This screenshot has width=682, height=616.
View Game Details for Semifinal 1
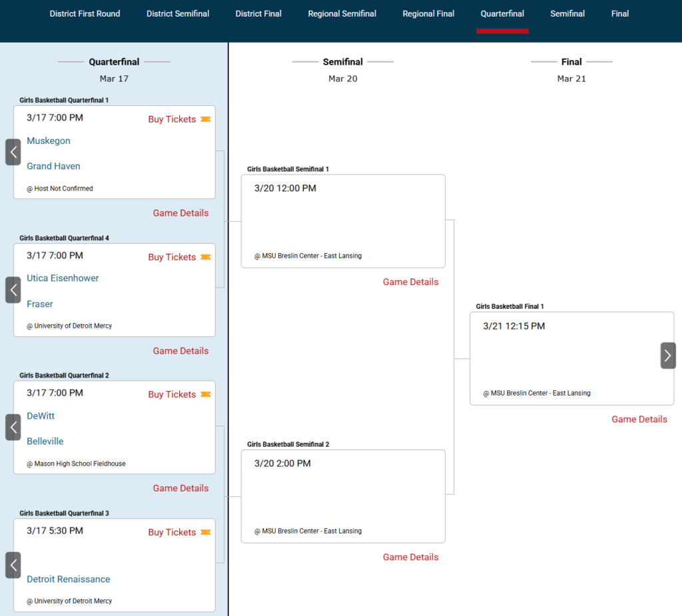pos(410,282)
